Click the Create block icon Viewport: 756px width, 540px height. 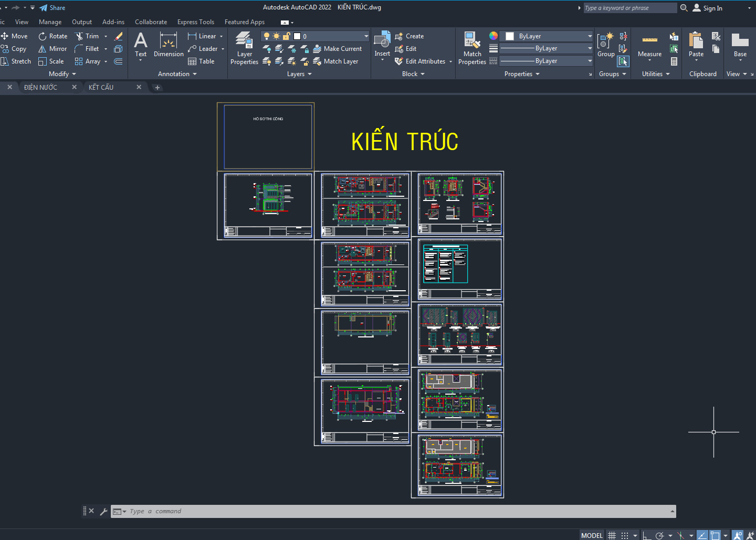click(x=409, y=36)
